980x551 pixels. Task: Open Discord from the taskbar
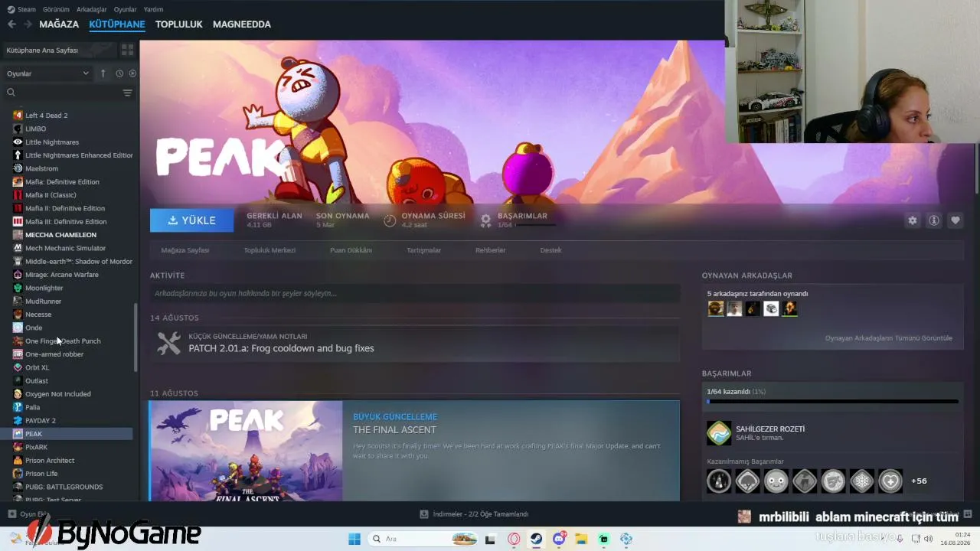(x=559, y=539)
